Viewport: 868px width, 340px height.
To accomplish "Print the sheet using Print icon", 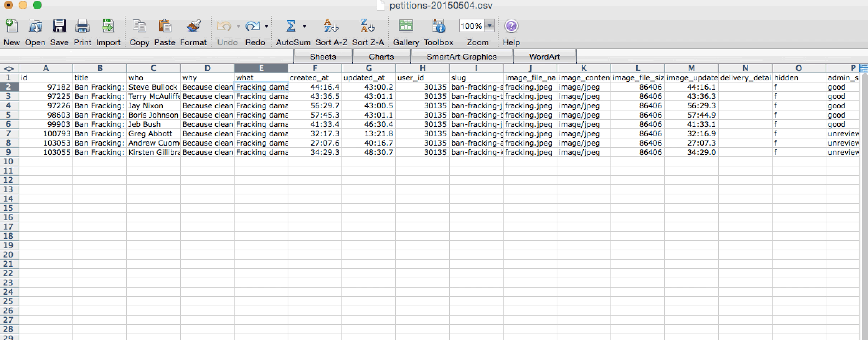I will (82, 26).
